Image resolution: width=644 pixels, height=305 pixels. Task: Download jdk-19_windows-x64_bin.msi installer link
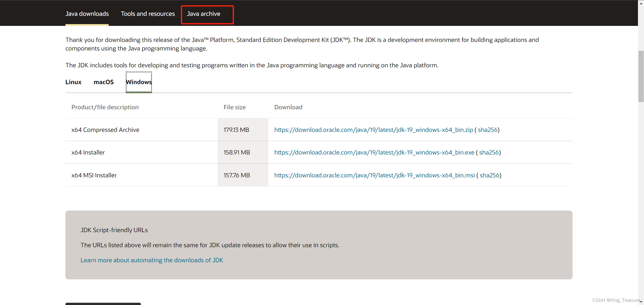coord(375,175)
